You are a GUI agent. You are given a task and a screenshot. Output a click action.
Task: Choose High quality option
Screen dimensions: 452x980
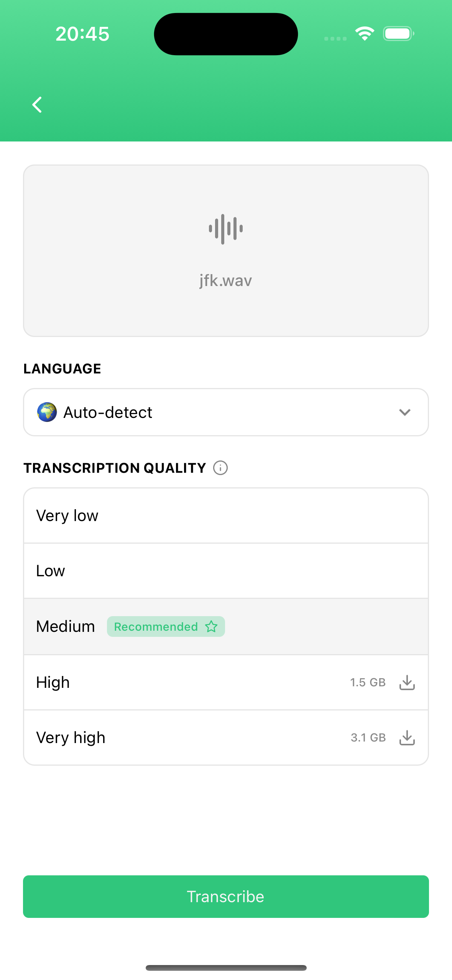point(226,682)
